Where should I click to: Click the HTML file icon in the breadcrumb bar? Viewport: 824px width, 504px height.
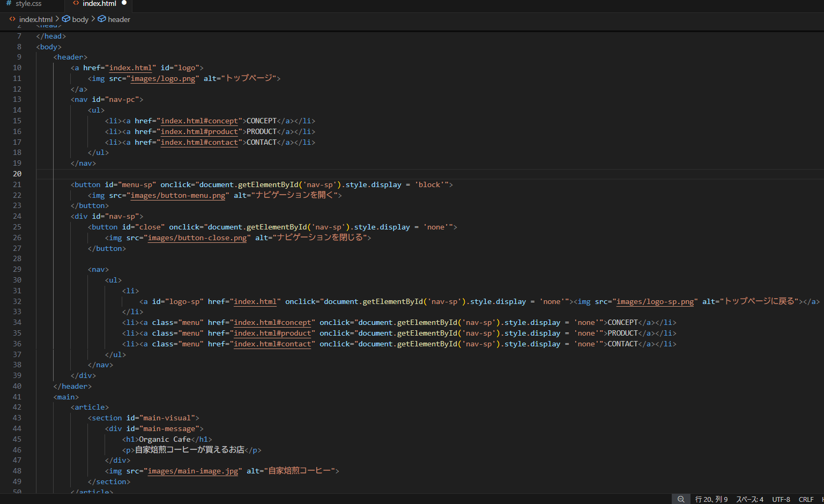(x=12, y=19)
